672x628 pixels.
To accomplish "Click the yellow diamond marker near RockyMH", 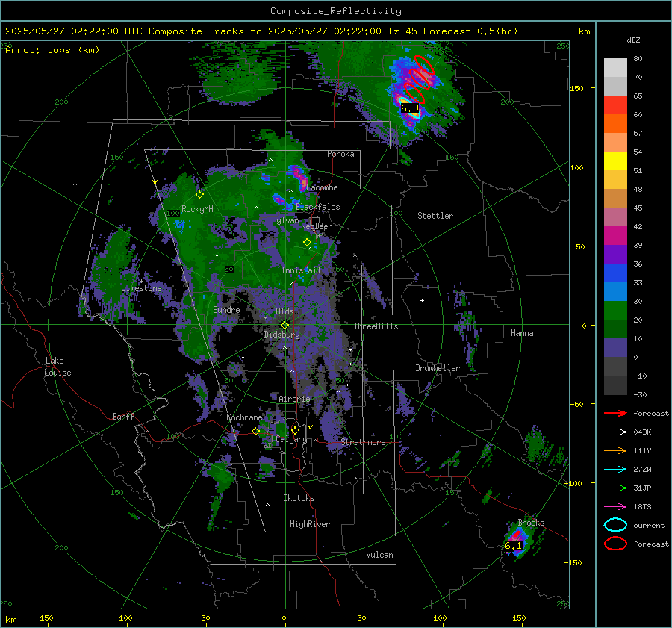I will pyautogui.click(x=199, y=195).
